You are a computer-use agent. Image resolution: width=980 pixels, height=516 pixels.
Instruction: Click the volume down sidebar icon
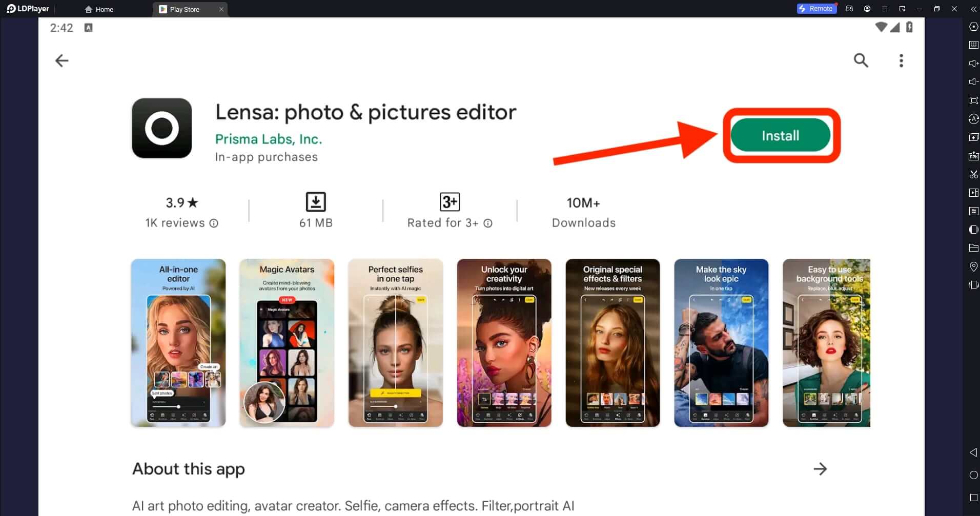pyautogui.click(x=974, y=82)
